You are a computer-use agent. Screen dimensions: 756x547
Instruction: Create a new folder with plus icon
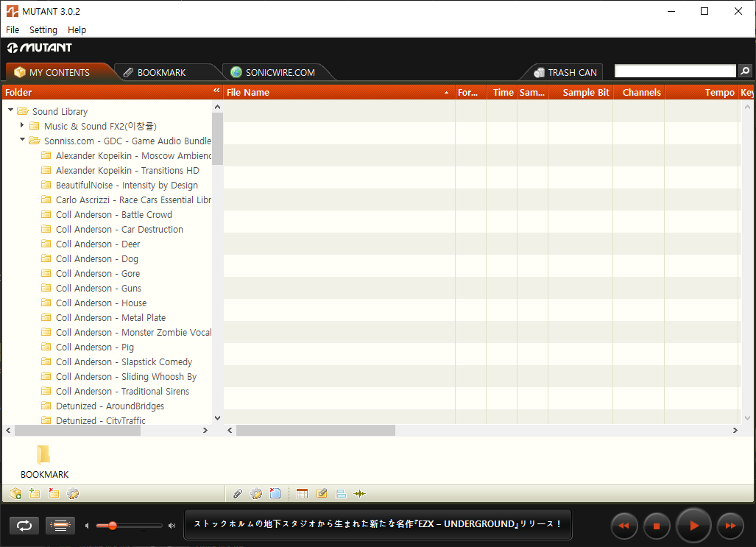[35, 493]
